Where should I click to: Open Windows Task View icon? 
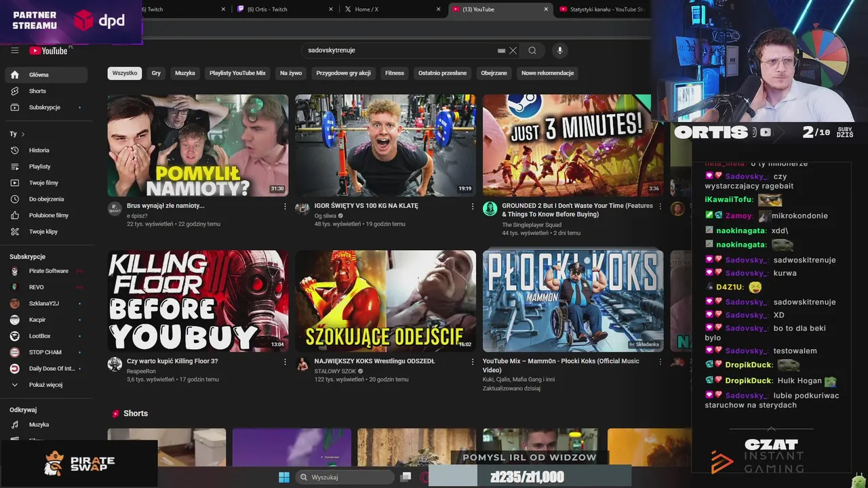406,477
